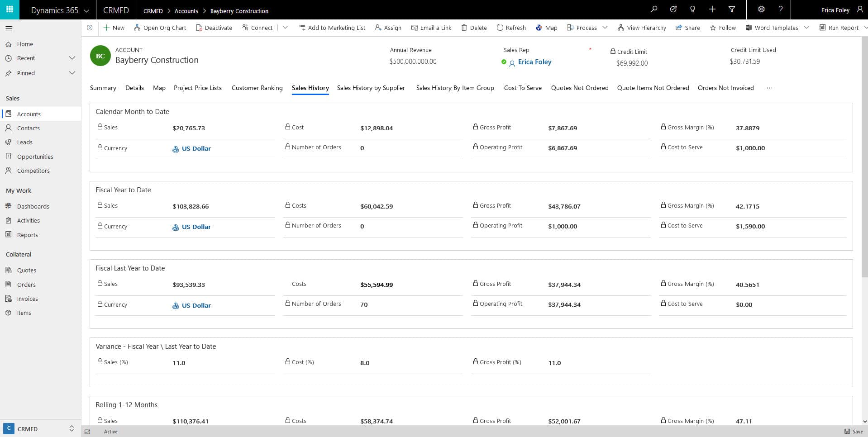Open US Dollar link under Calendar Month
Screen dimensions: 868x437
196,148
